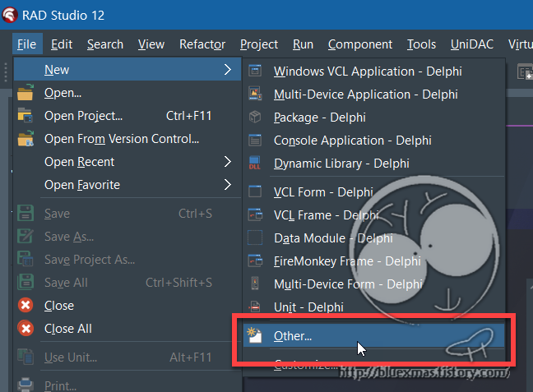Viewport: 533px width, 392px height.
Task: Choose Open... from File menu
Action: 127,93
